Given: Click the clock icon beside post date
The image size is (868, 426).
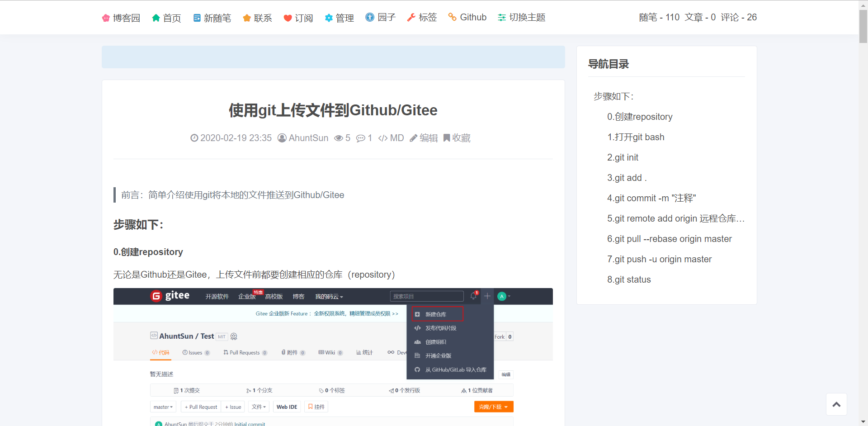Looking at the screenshot, I should pyautogui.click(x=194, y=138).
